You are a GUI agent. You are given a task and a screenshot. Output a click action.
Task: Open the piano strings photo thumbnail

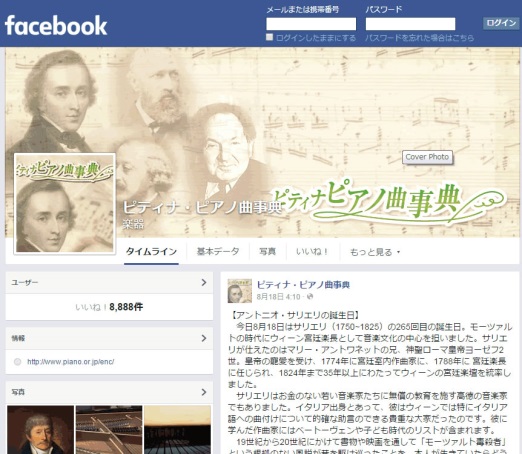(109, 430)
